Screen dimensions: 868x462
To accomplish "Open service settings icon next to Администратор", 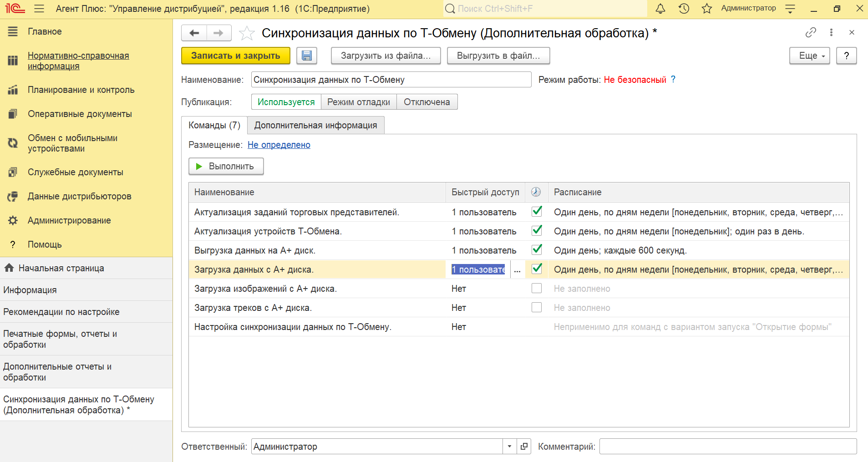I will 790,9.
